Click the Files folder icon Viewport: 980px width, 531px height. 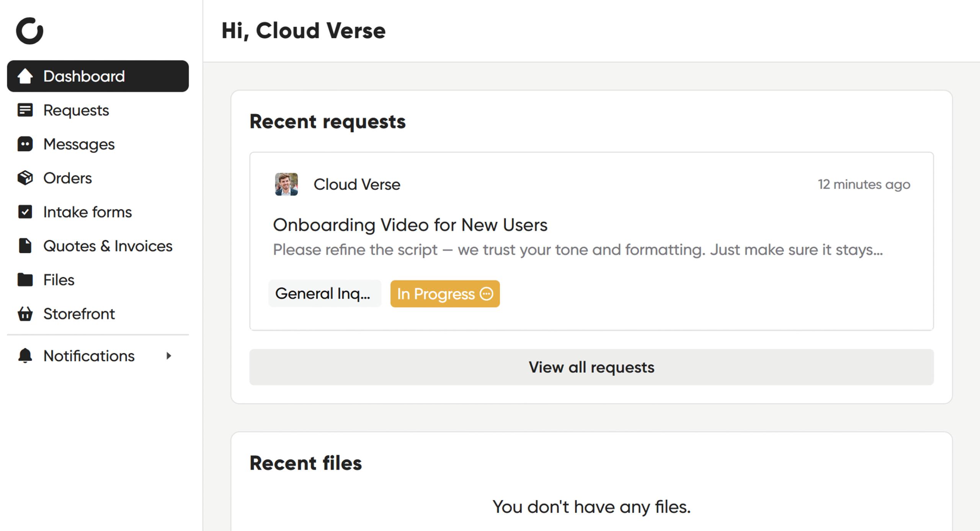tap(25, 280)
